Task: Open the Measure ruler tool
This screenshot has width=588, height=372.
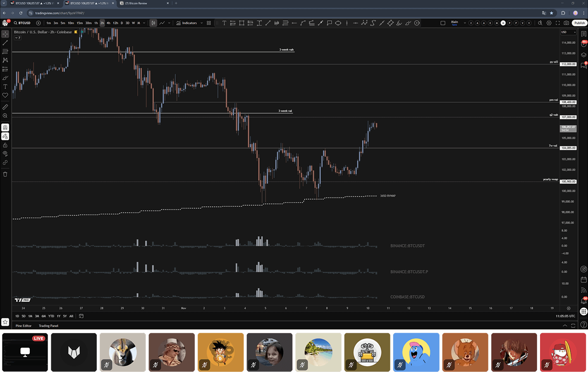Action: pos(5,107)
